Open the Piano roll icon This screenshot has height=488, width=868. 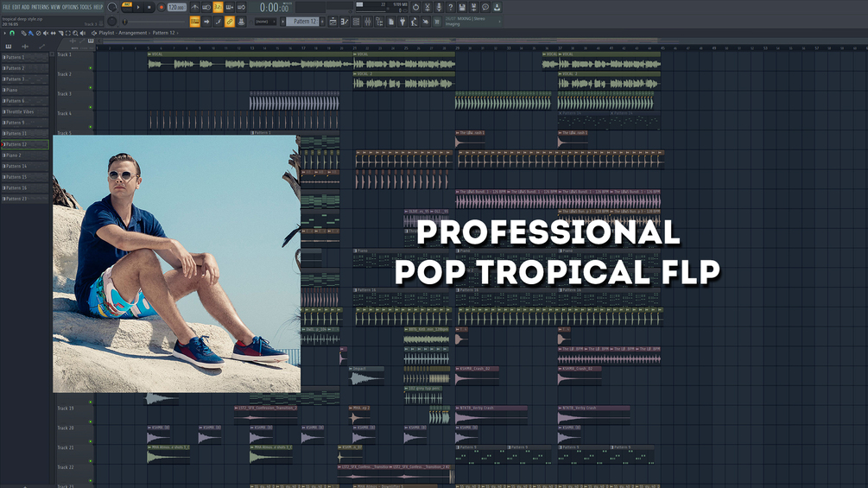345,22
